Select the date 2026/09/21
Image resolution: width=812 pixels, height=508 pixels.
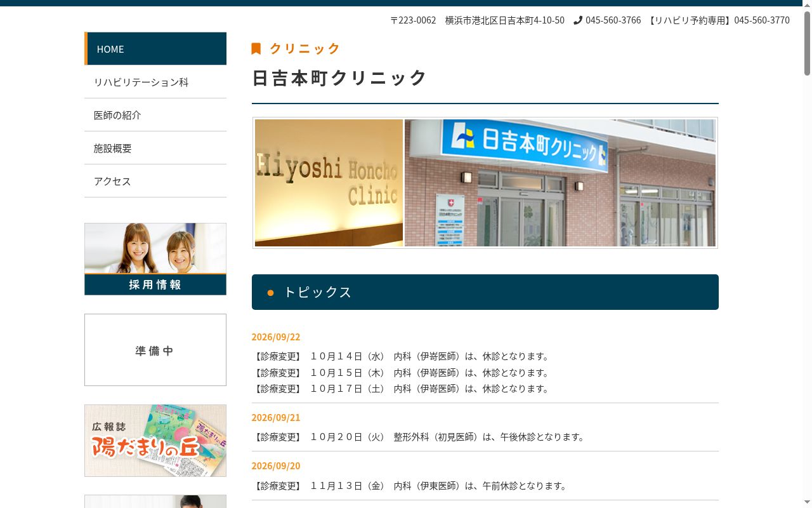coord(276,417)
